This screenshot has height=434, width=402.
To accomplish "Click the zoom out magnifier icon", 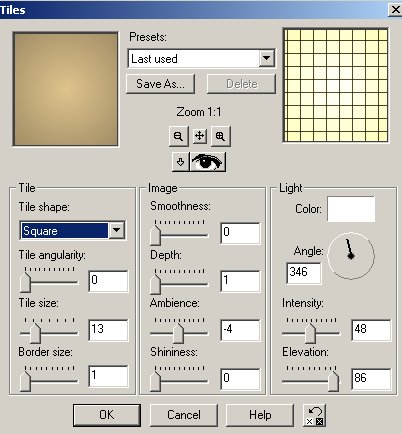I will tap(179, 136).
